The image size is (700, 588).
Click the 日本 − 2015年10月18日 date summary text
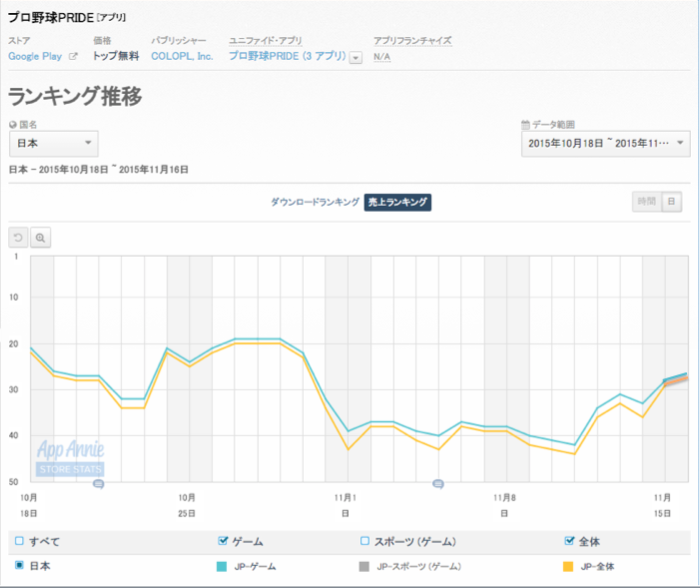(x=99, y=170)
